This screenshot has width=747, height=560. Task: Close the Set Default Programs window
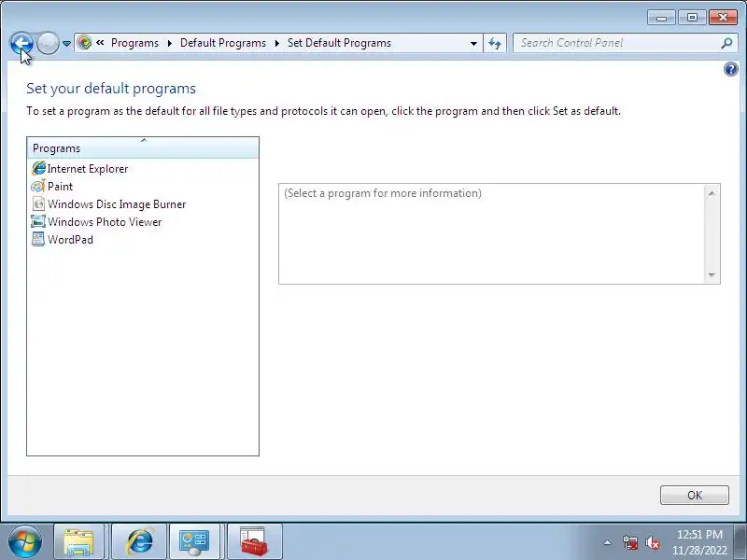pyautogui.click(x=723, y=18)
